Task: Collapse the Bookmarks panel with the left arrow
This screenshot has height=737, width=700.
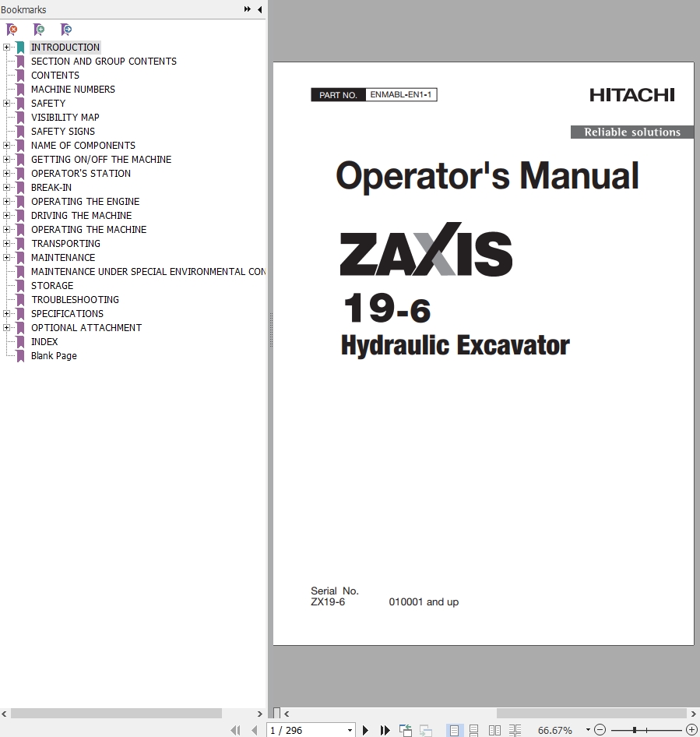Action: [260, 9]
